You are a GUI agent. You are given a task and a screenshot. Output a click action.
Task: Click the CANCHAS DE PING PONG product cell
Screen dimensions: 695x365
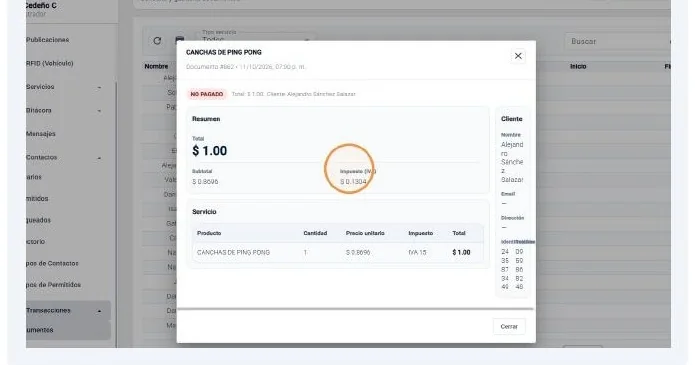pyautogui.click(x=233, y=252)
